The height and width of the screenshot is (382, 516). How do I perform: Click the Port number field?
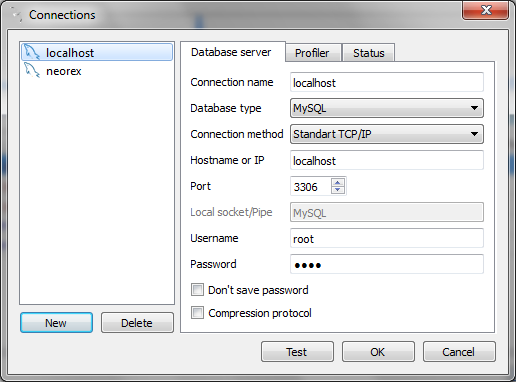[x=310, y=186]
